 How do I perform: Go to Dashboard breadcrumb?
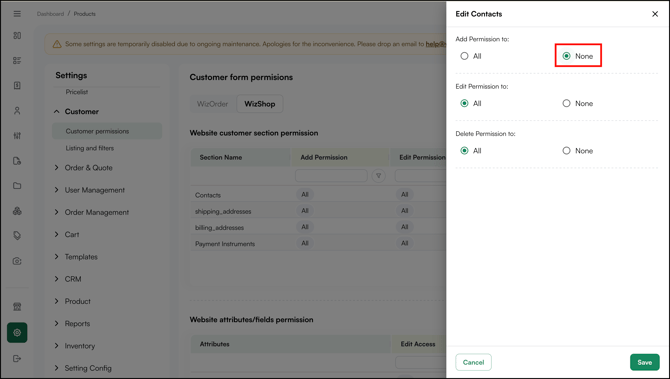[50, 14]
